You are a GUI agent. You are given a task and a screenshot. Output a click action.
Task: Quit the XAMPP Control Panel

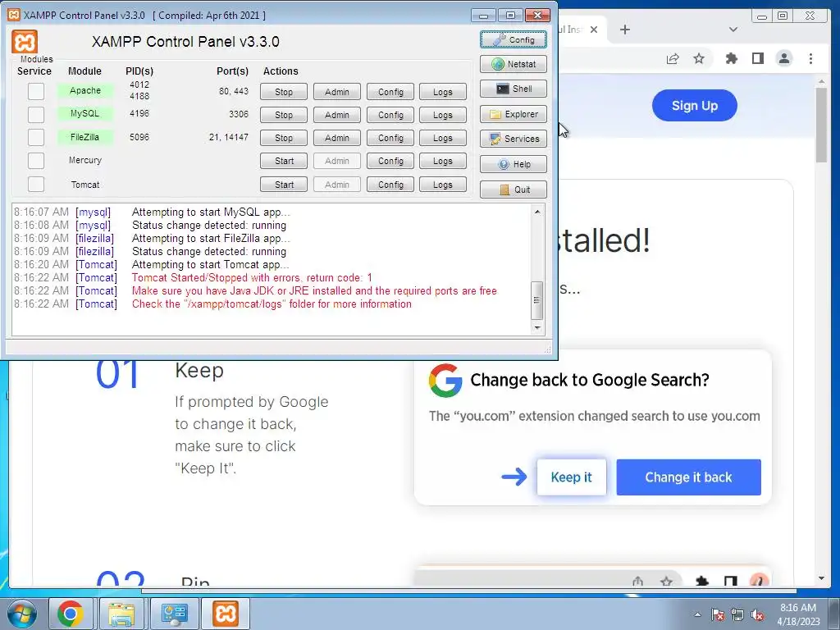(514, 189)
